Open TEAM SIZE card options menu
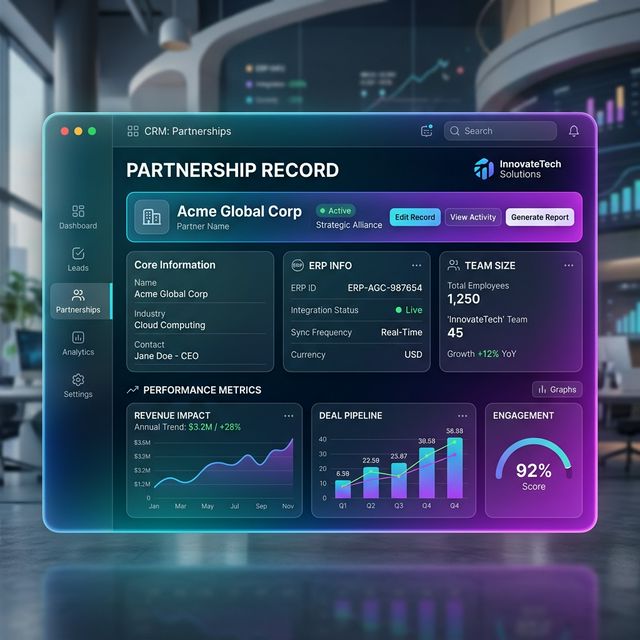 (x=569, y=265)
